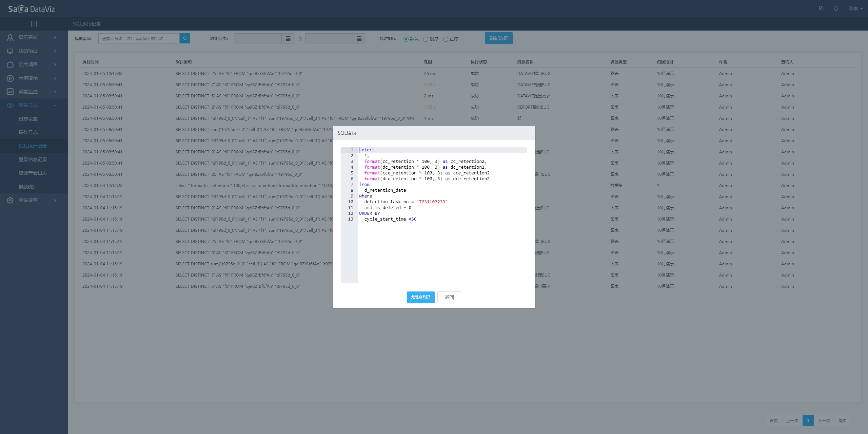Expand the 公共项目 menu chevron
Image resolution: width=868 pixels, height=434 pixels.
55,64
